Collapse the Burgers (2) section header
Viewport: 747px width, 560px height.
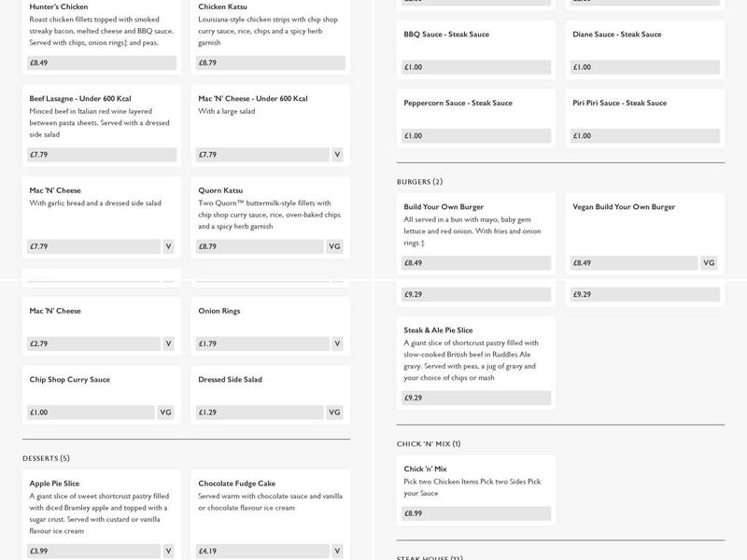point(419,182)
